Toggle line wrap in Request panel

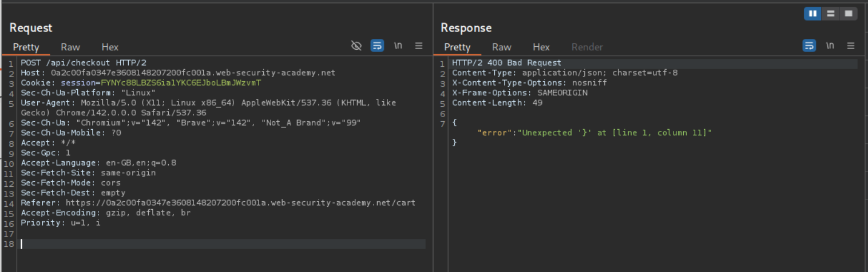377,46
